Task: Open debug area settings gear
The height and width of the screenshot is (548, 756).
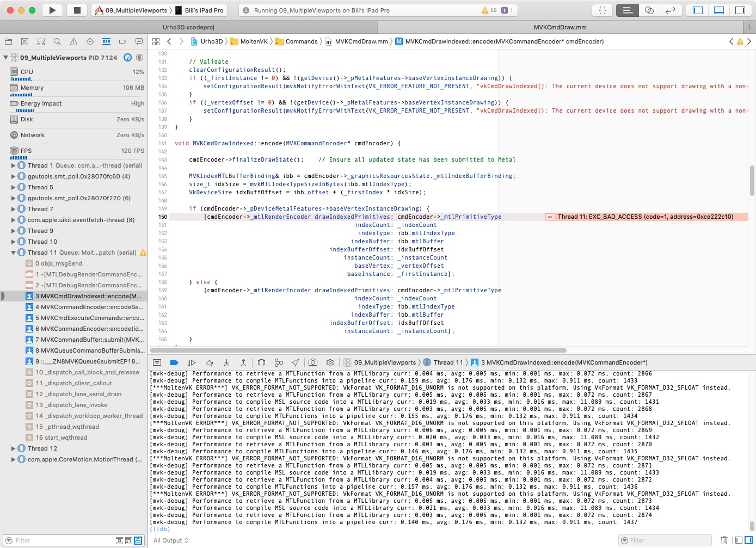Action: coord(330,362)
